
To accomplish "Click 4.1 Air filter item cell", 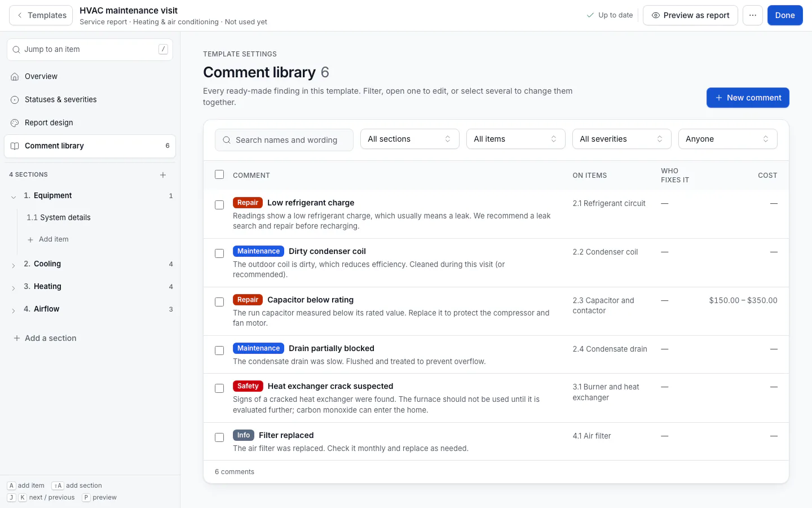I will point(592,436).
